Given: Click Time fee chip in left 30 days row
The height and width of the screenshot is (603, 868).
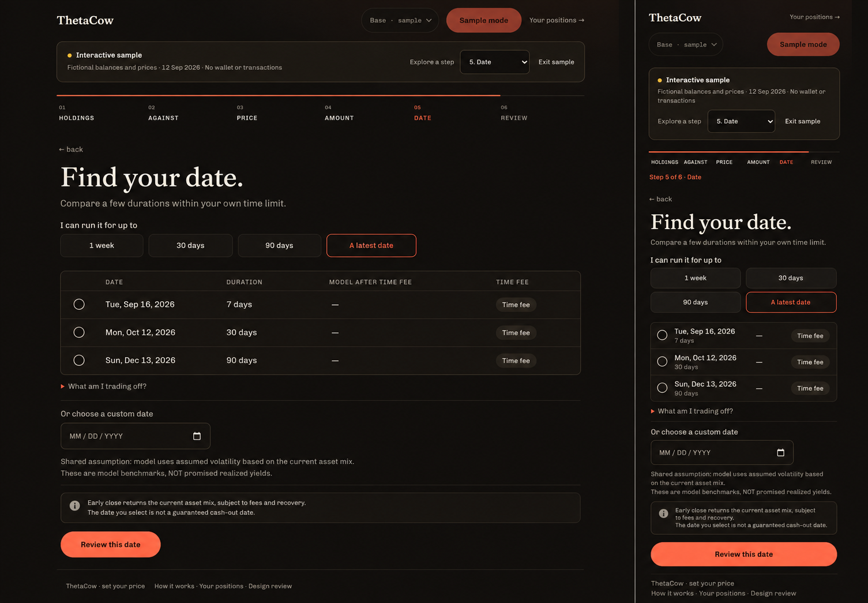Looking at the screenshot, I should 516,333.
